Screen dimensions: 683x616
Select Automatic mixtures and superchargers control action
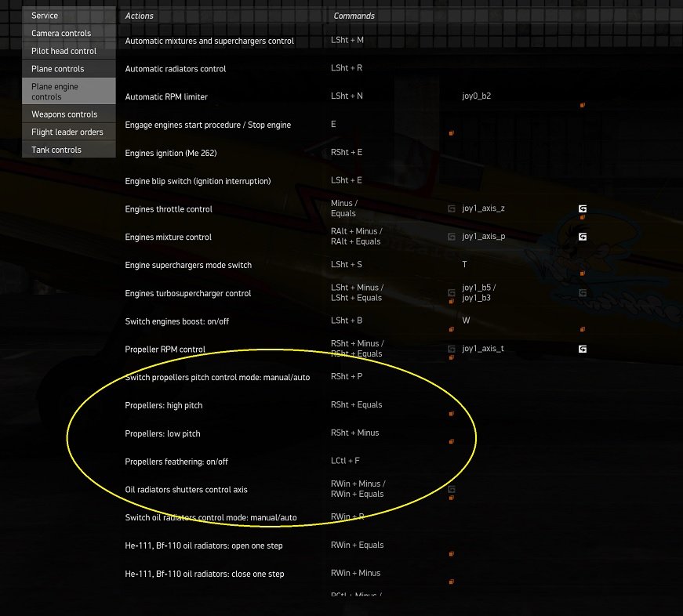click(209, 41)
